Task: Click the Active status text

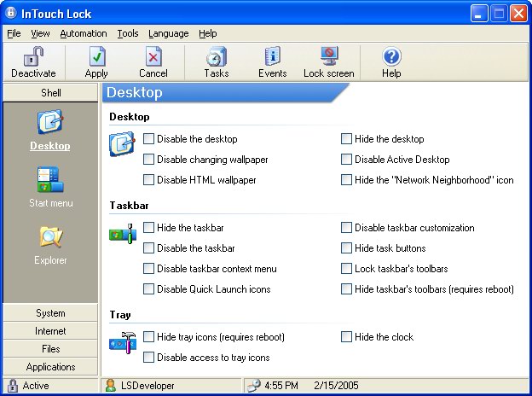Action: [36, 386]
